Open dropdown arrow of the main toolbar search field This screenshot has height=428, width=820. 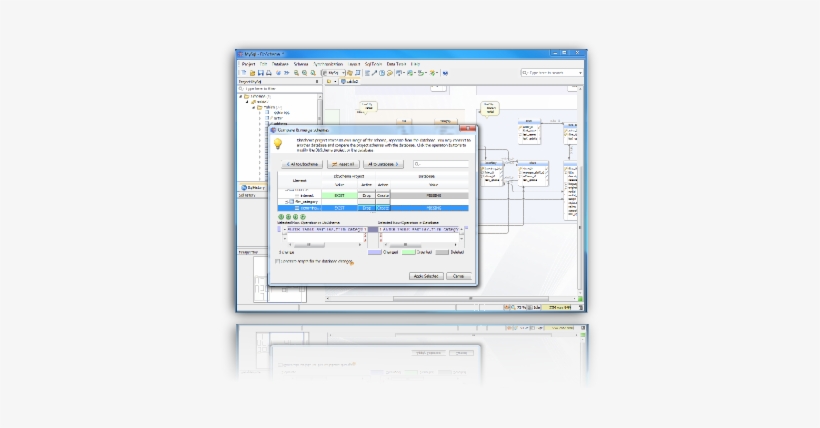tap(580, 73)
